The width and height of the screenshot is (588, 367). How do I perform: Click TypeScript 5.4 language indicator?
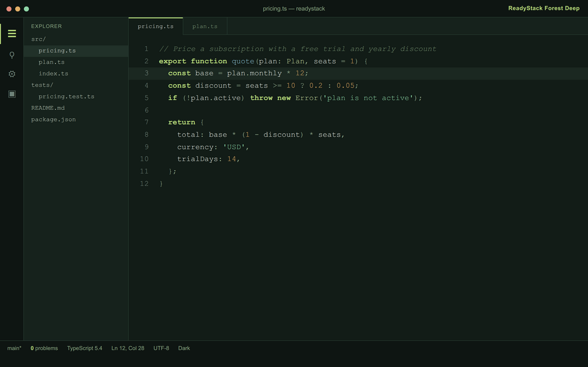(x=84, y=348)
